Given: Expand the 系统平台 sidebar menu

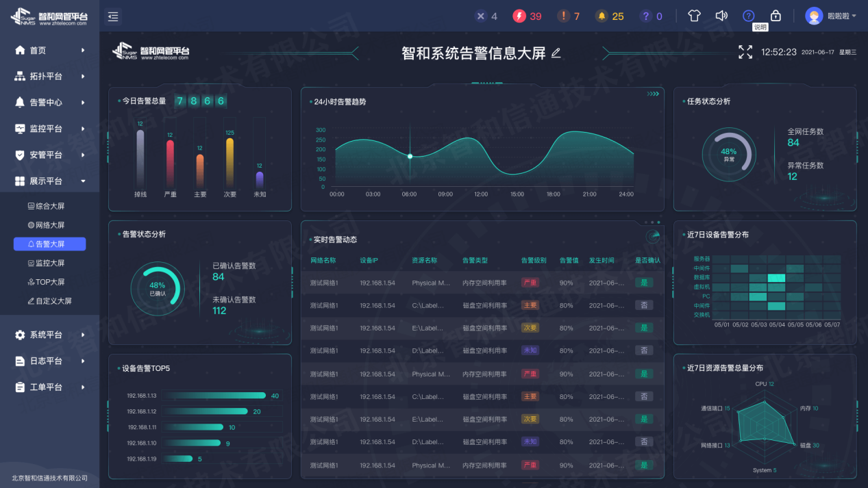Looking at the screenshot, I should (48, 335).
